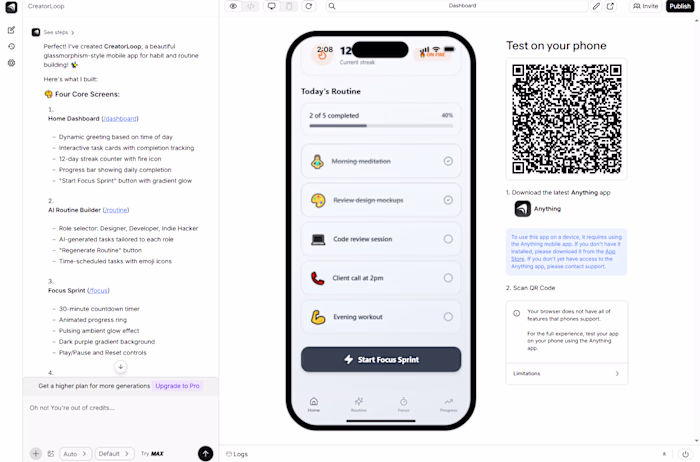Expand the Limitations row
This screenshot has height=462, width=700.
pos(567,374)
